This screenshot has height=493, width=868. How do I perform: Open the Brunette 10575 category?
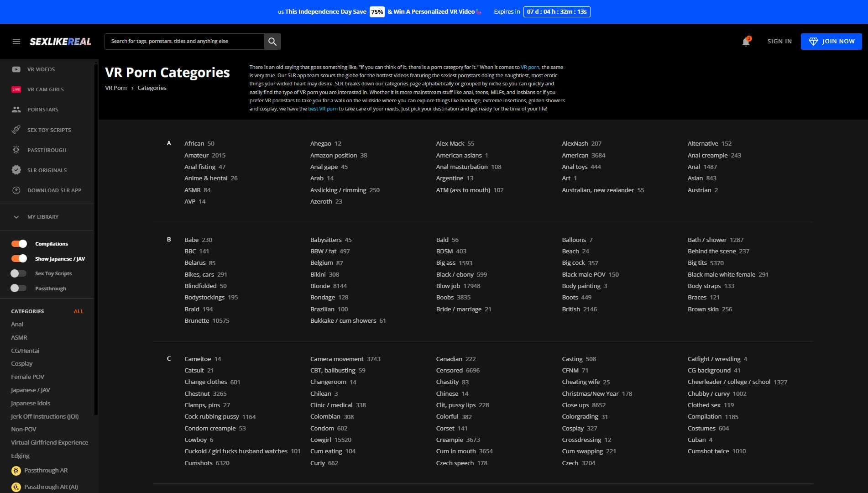(207, 320)
